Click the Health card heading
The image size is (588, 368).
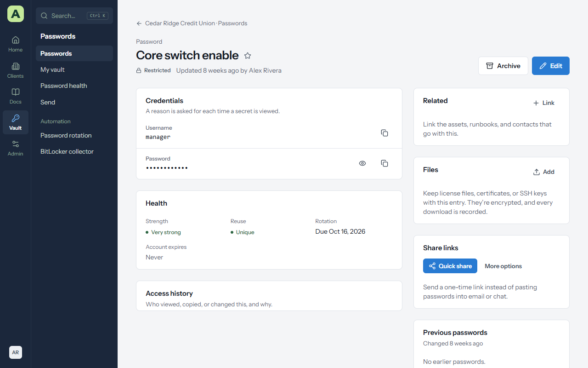[x=156, y=203]
